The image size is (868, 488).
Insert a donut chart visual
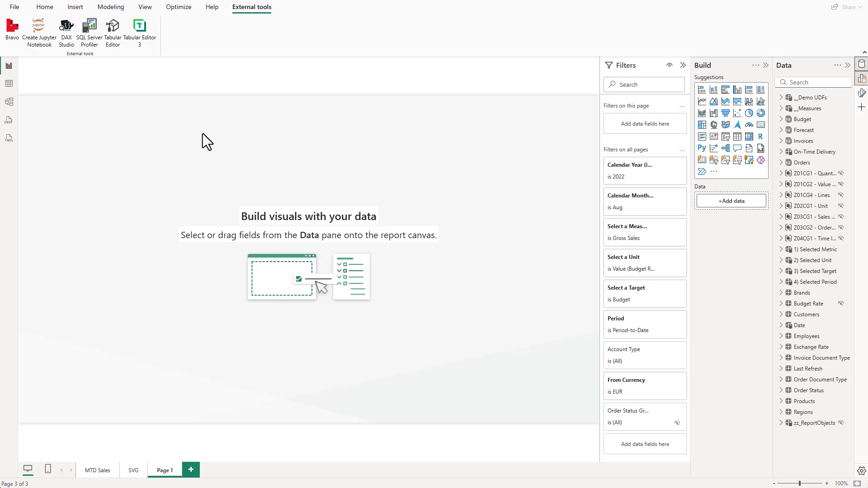pyautogui.click(x=761, y=113)
